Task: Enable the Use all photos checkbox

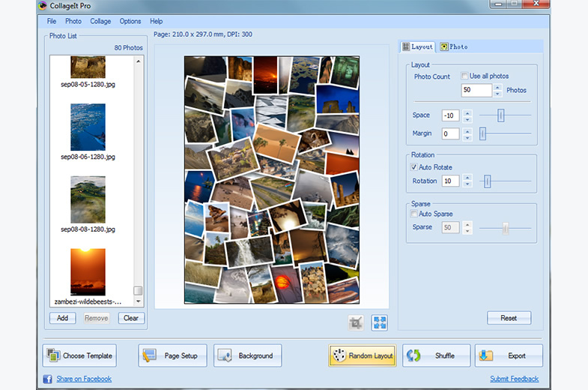Action: coord(465,76)
